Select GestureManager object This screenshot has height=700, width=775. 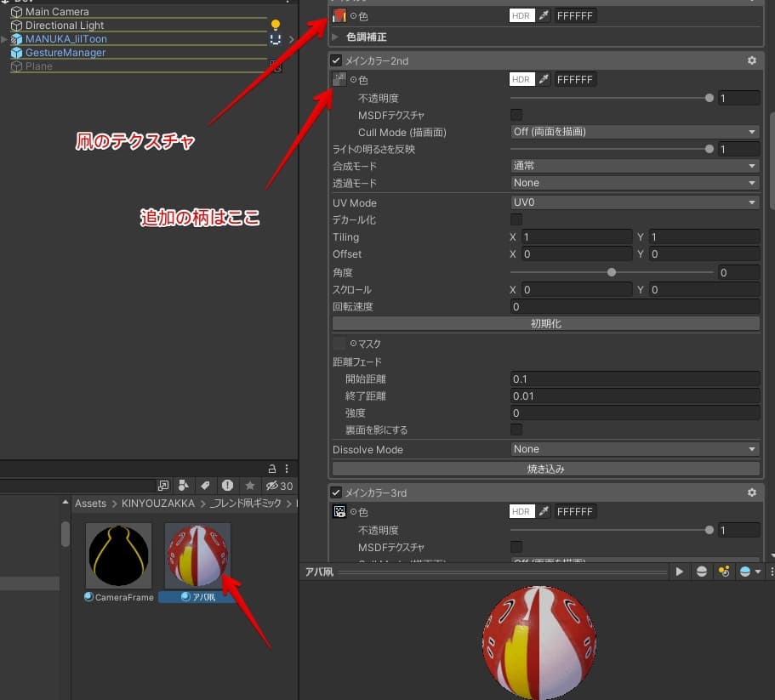[x=66, y=53]
